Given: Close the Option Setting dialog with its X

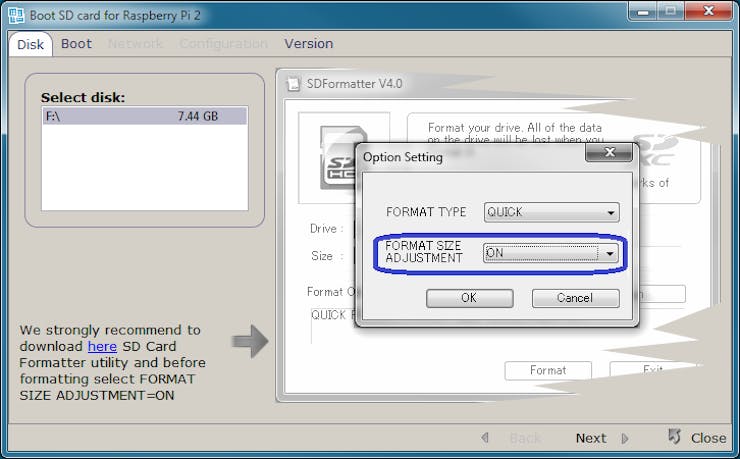Looking at the screenshot, I should (609, 152).
